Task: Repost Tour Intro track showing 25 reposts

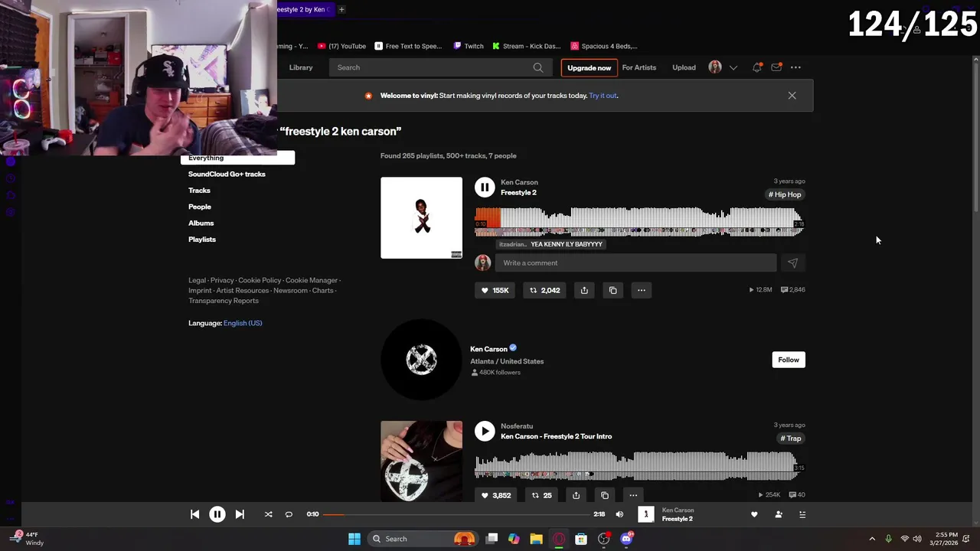Action: [x=541, y=495]
